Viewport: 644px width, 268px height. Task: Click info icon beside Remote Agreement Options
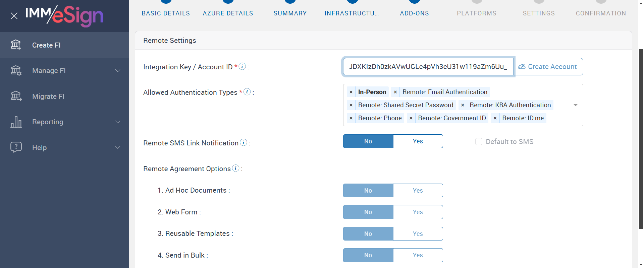coord(236,168)
